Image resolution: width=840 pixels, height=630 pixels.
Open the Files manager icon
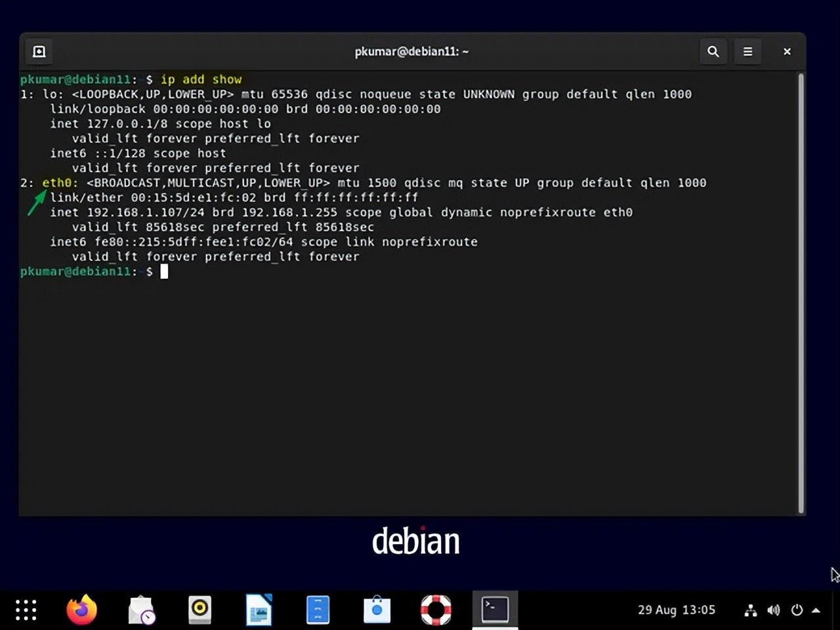click(x=318, y=610)
